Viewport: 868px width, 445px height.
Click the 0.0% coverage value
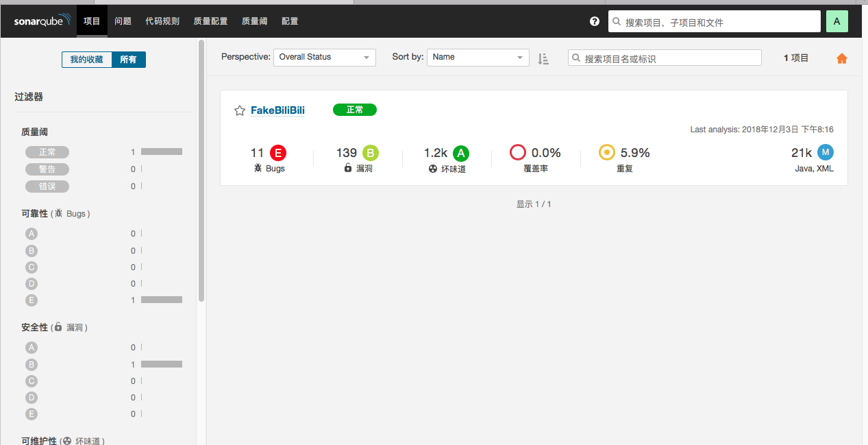(x=547, y=153)
